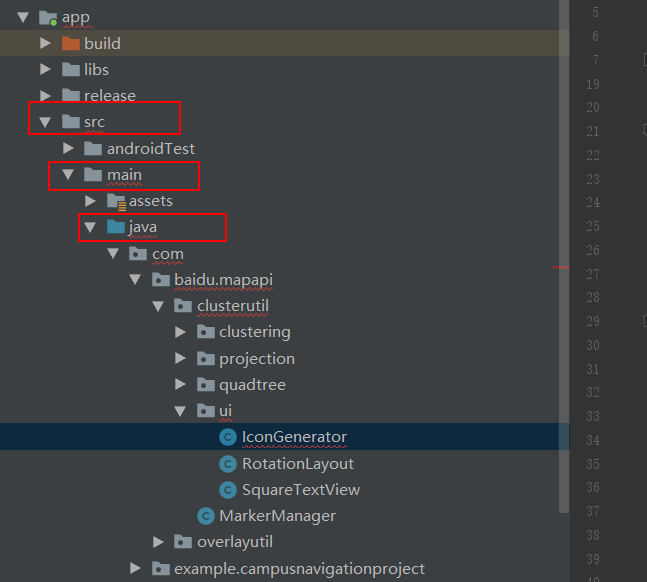647x582 pixels.
Task: Expand the release folder arrow
Action: point(45,95)
